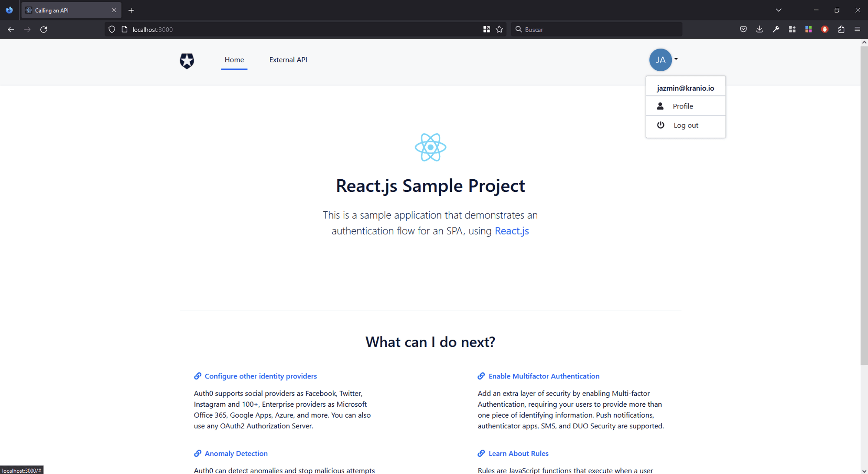Viewport: 868px width, 474px height.
Task: Click the caret next to JA avatar
Action: (x=676, y=59)
